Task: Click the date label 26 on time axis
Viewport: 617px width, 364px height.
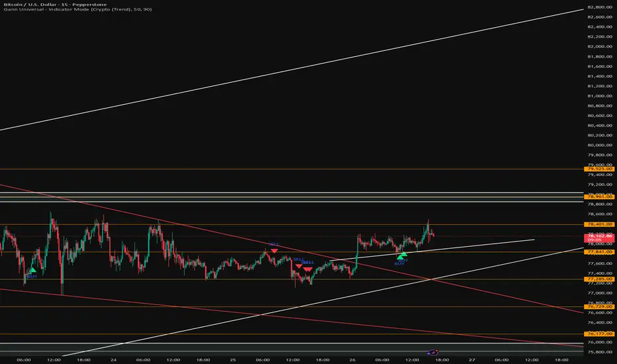Action: 352,359
